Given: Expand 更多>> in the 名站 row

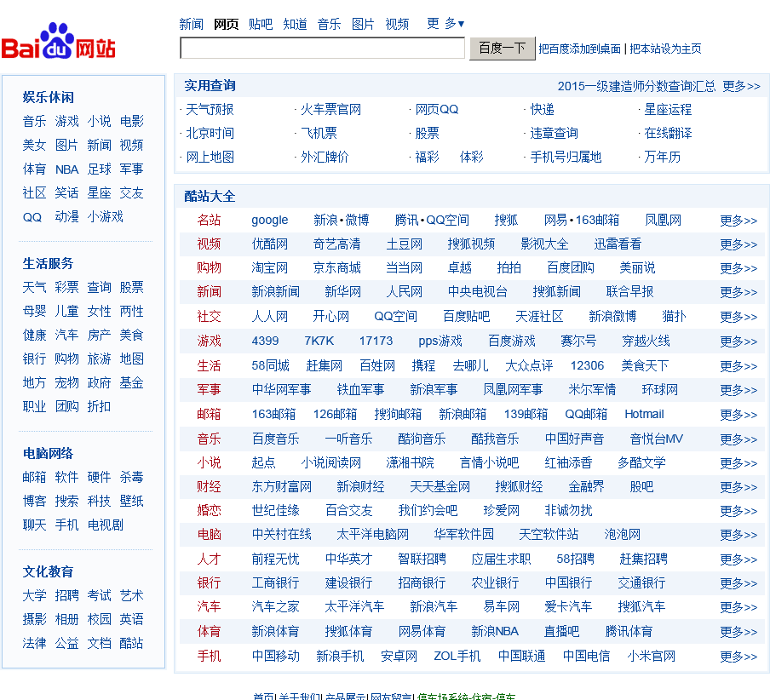Looking at the screenshot, I should pos(738,221).
